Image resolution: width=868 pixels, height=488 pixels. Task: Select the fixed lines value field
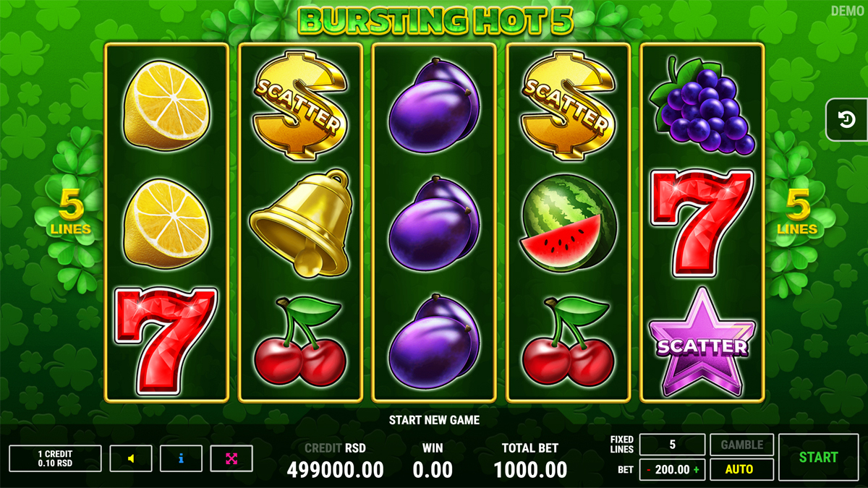point(672,445)
